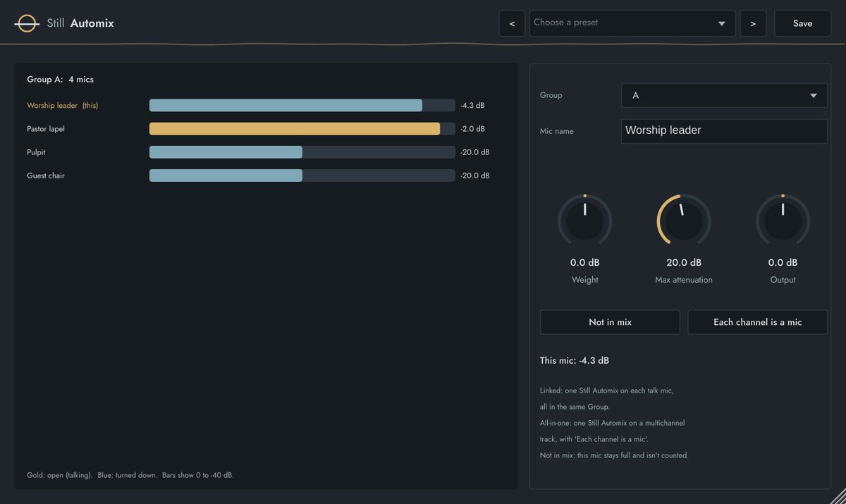Click the Output knob
Image resolution: width=846 pixels, height=504 pixels.
[x=783, y=221]
